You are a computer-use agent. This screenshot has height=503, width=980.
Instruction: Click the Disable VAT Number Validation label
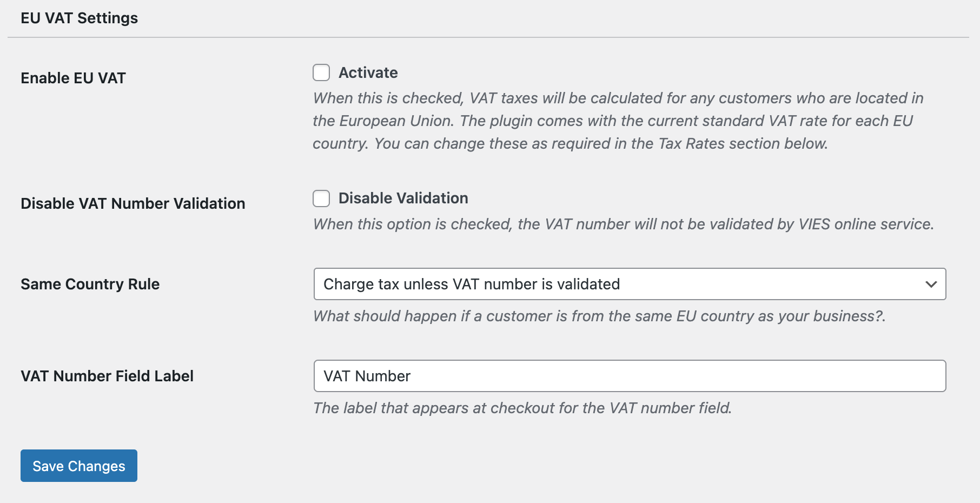pyautogui.click(x=133, y=203)
